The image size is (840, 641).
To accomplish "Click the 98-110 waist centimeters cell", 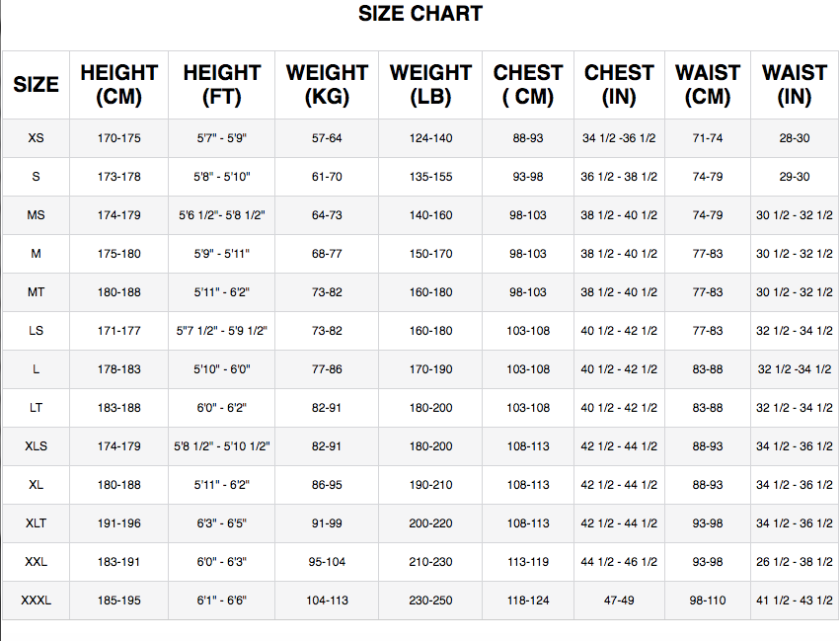I will pos(707,601).
